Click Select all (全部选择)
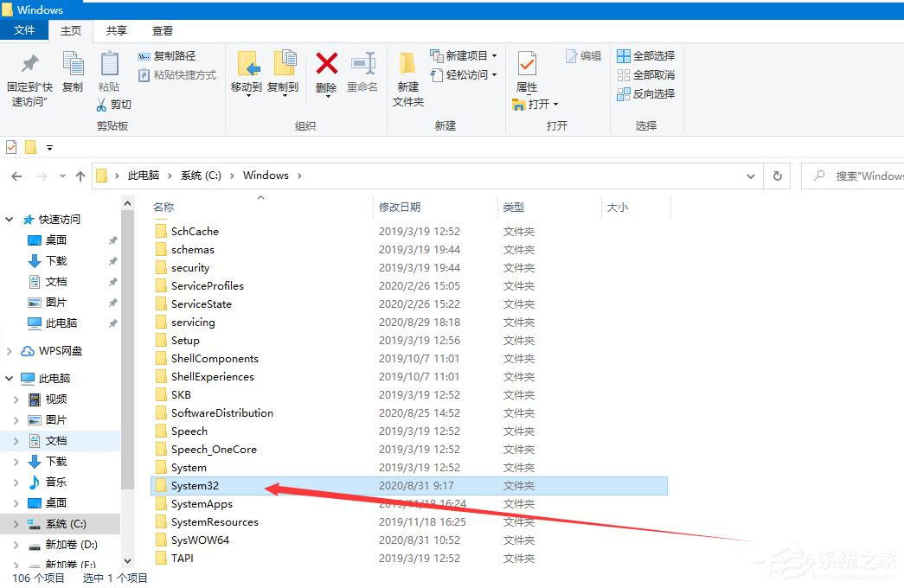The image size is (904, 588). (x=645, y=56)
